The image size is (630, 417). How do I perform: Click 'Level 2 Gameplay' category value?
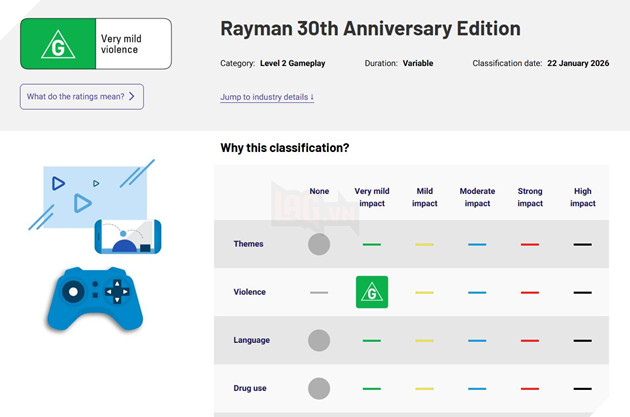point(292,63)
